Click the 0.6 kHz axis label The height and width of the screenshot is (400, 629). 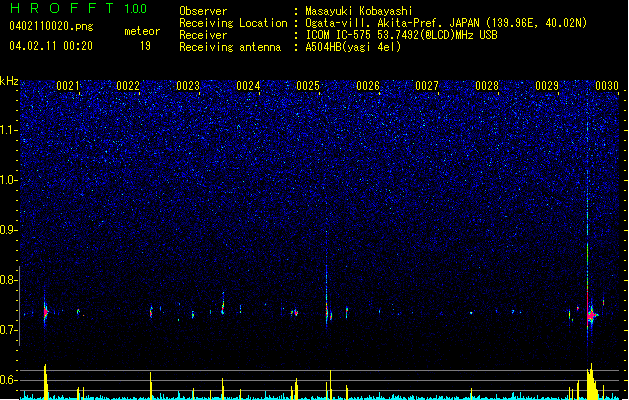click(x=9, y=380)
